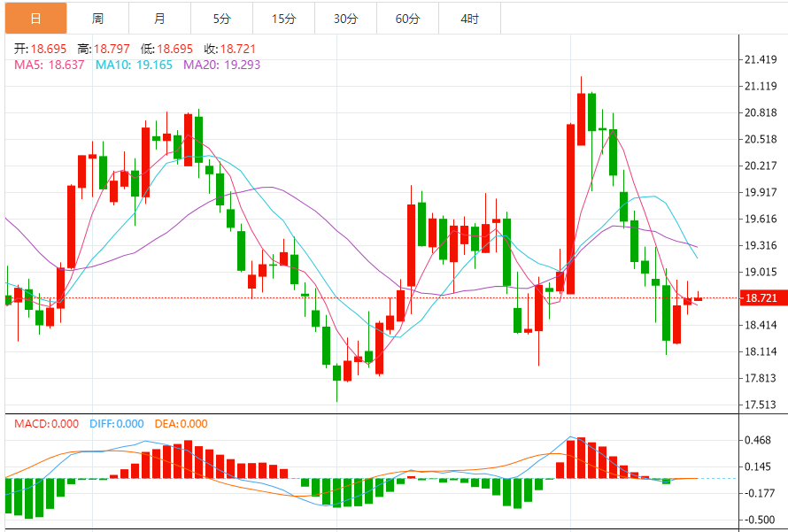This screenshot has width=788, height=532.
Task: Click the MA10: 19.165 label
Action: click(x=135, y=65)
